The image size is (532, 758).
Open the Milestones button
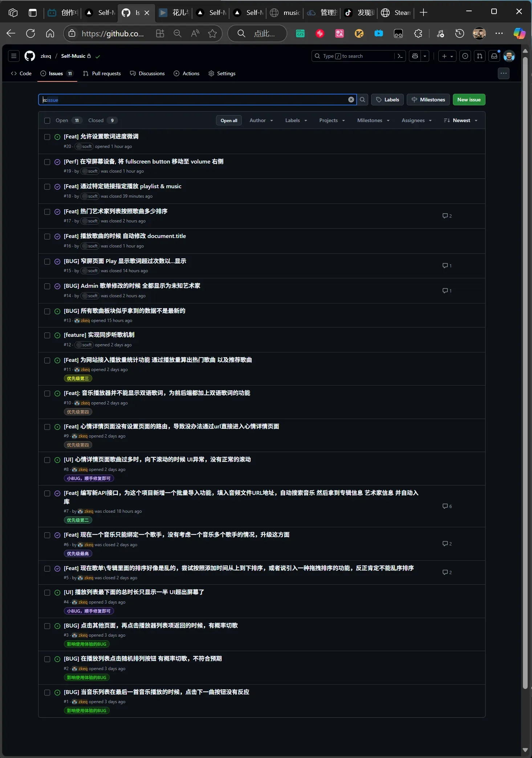(x=428, y=100)
